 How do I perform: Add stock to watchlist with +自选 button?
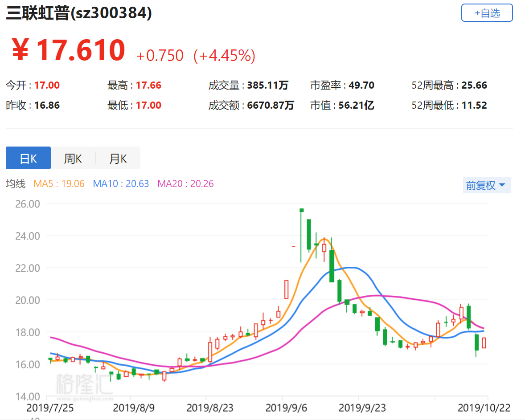point(487,13)
